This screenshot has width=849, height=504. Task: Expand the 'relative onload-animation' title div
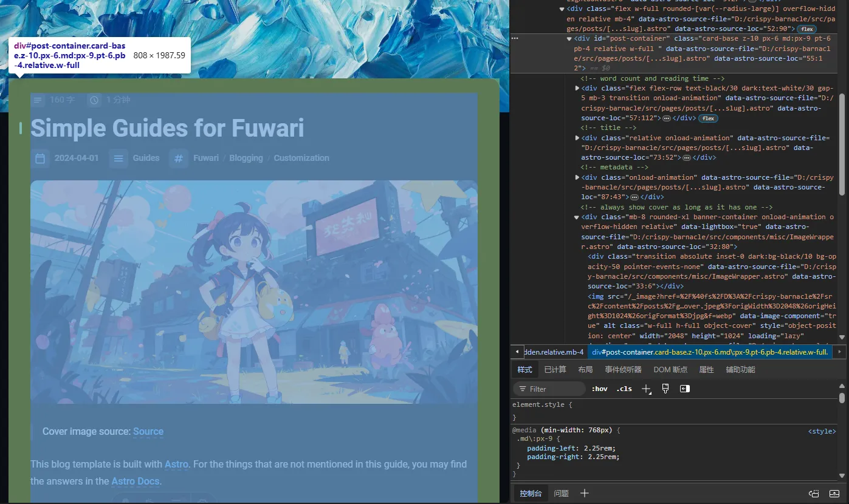coord(577,138)
